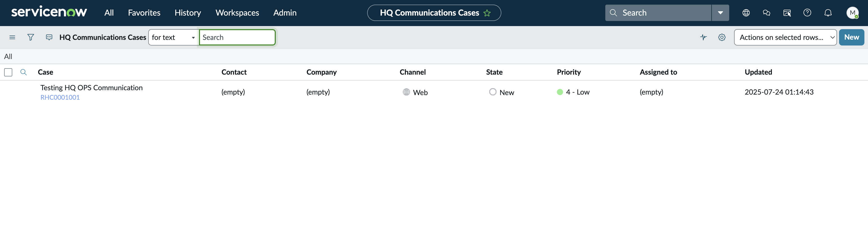Open the History menu
The height and width of the screenshot is (229, 868).
point(188,13)
